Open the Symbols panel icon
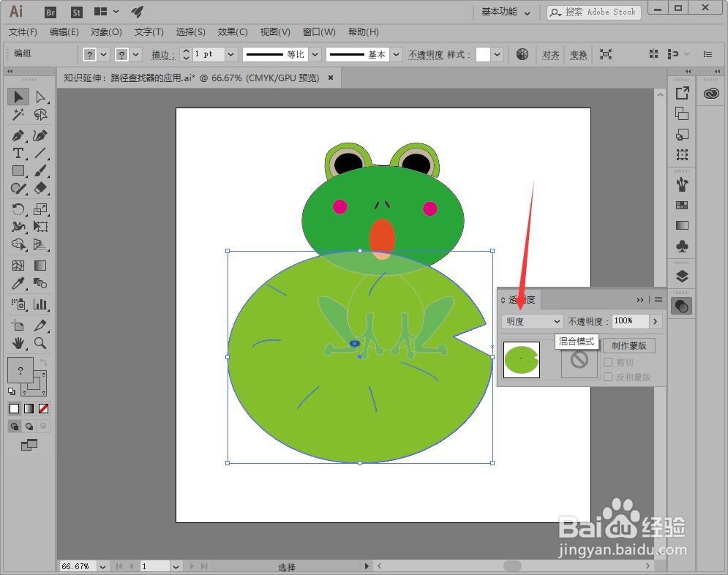The width and height of the screenshot is (728, 575). coord(682,247)
